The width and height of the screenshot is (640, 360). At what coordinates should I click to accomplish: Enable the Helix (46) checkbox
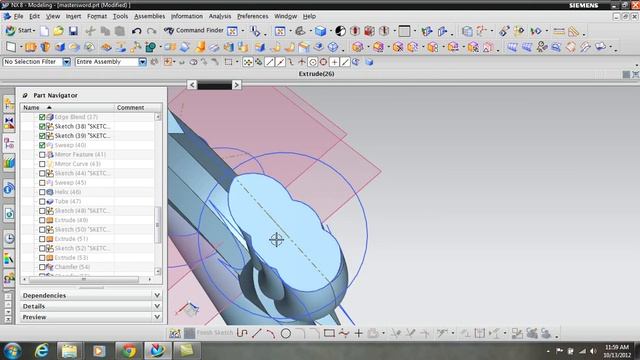click(x=42, y=192)
